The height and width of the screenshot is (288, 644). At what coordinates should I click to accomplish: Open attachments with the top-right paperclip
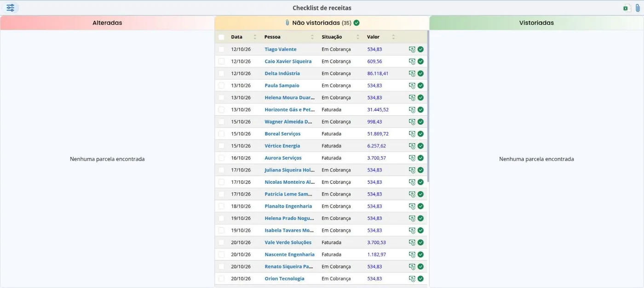[638, 8]
